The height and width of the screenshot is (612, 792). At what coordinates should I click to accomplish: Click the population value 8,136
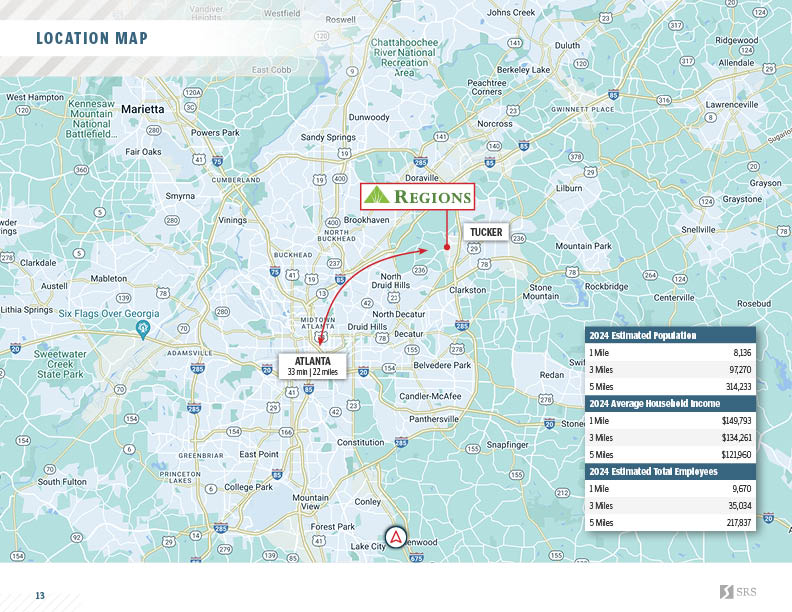pyautogui.click(x=741, y=352)
